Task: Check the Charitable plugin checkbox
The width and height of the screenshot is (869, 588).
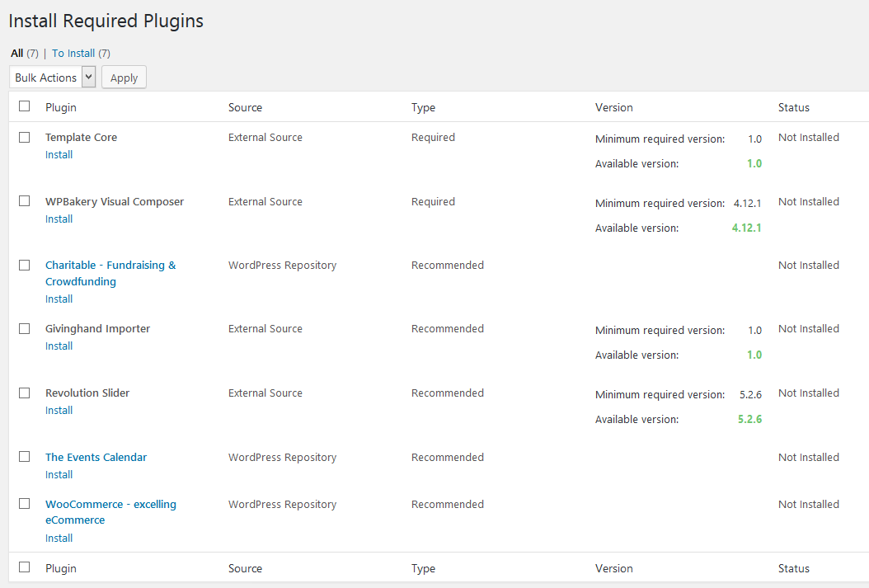Action: point(25,265)
